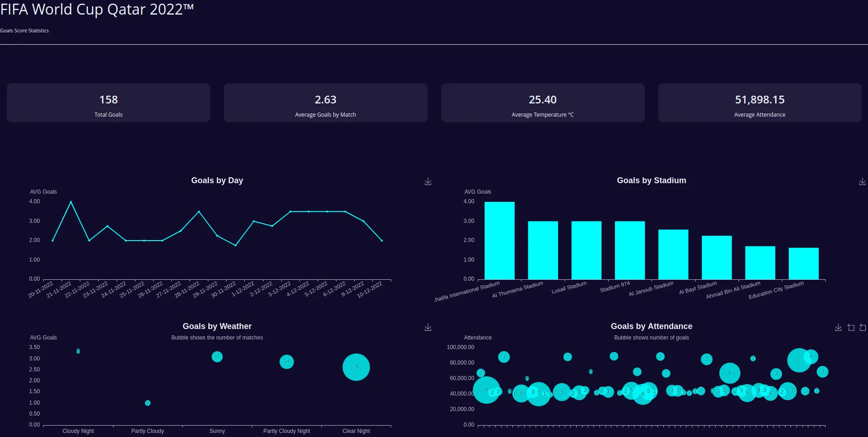Image resolution: width=868 pixels, height=437 pixels.
Task: Download the Goals by Stadium chart image
Action: pyautogui.click(x=863, y=182)
